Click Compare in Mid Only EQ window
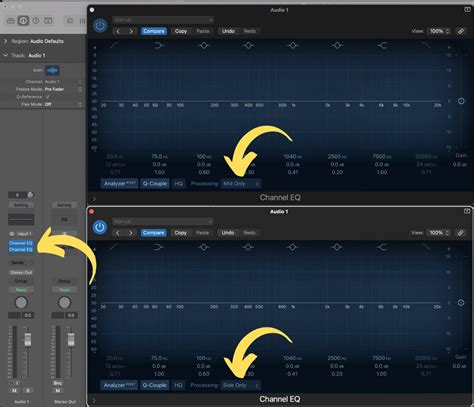Screen dimensions: 474x407 point(154,31)
